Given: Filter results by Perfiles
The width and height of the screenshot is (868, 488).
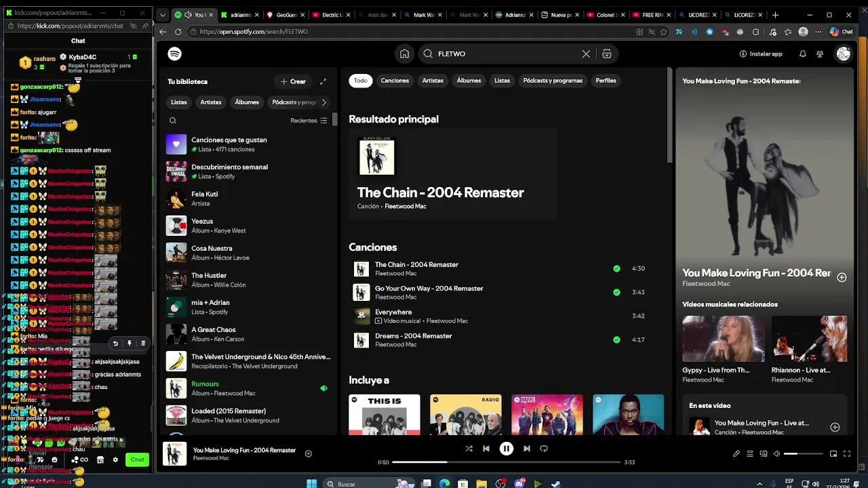Looking at the screenshot, I should pos(606,81).
